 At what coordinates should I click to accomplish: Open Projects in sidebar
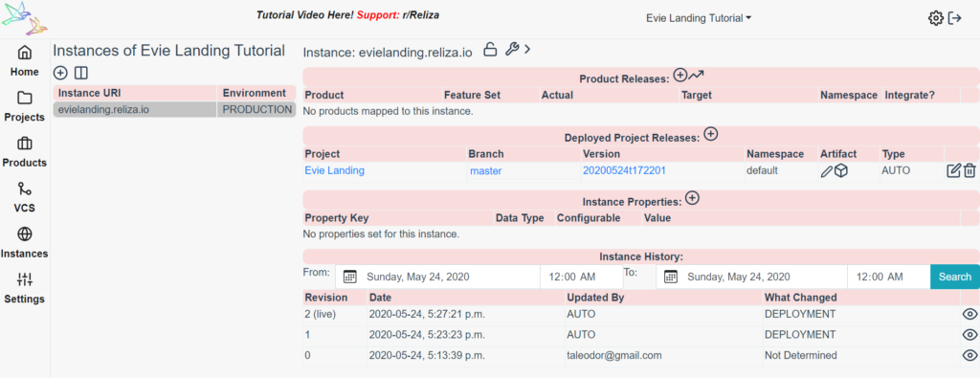point(24,107)
